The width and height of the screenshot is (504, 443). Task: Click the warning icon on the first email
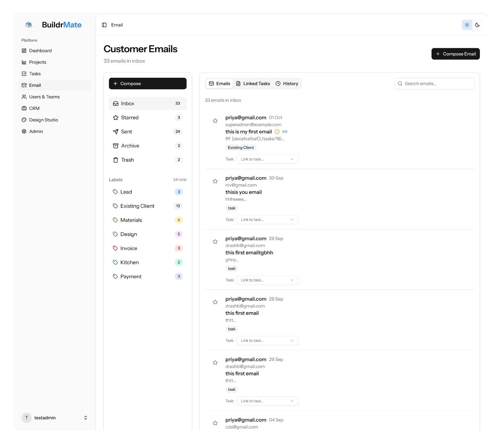(x=277, y=131)
